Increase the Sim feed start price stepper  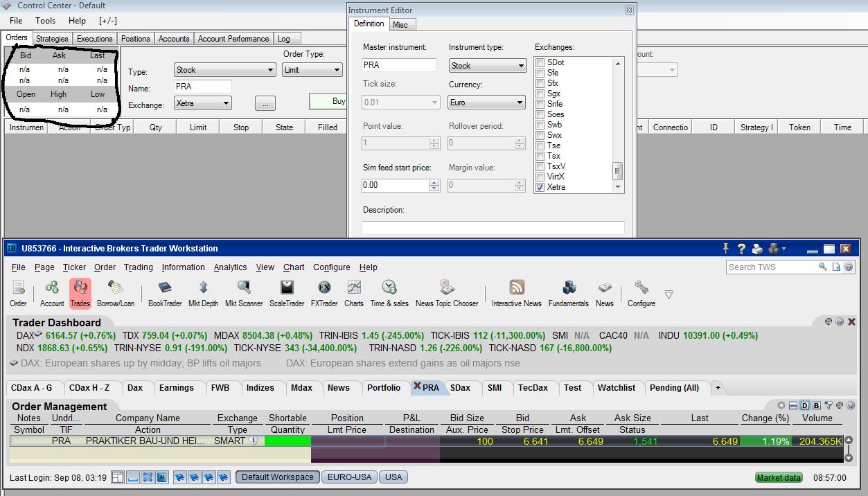[435, 182]
